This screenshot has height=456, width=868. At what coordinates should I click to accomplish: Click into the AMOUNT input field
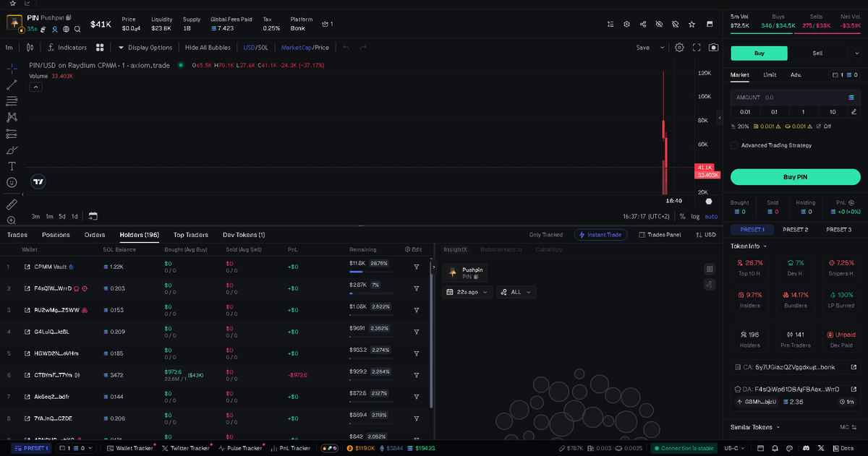point(795,97)
